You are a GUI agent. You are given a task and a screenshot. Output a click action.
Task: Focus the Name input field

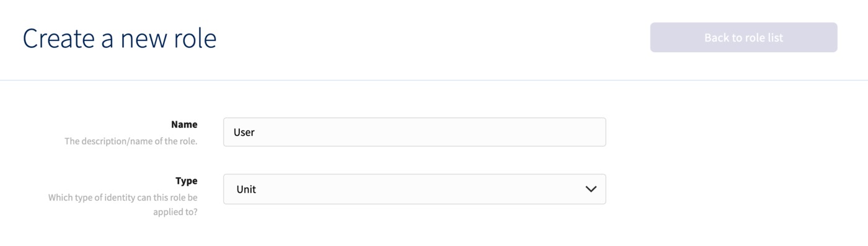[x=414, y=132]
